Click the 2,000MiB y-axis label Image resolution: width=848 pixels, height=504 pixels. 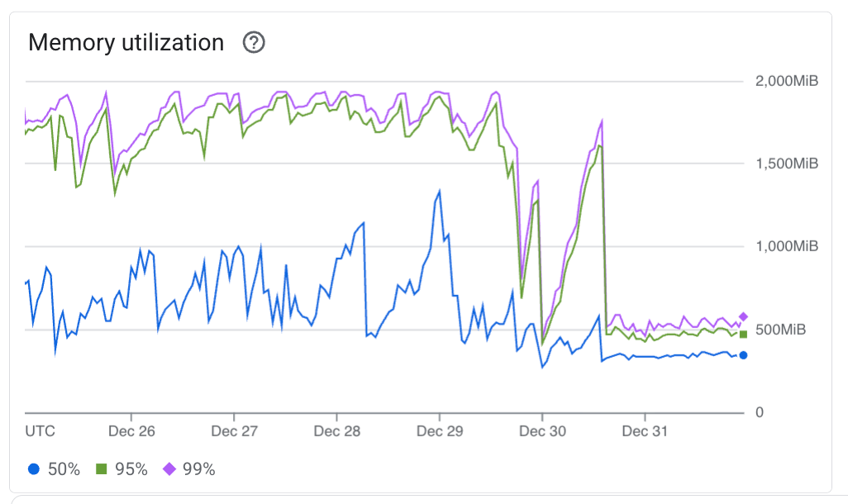pyautogui.click(x=786, y=81)
